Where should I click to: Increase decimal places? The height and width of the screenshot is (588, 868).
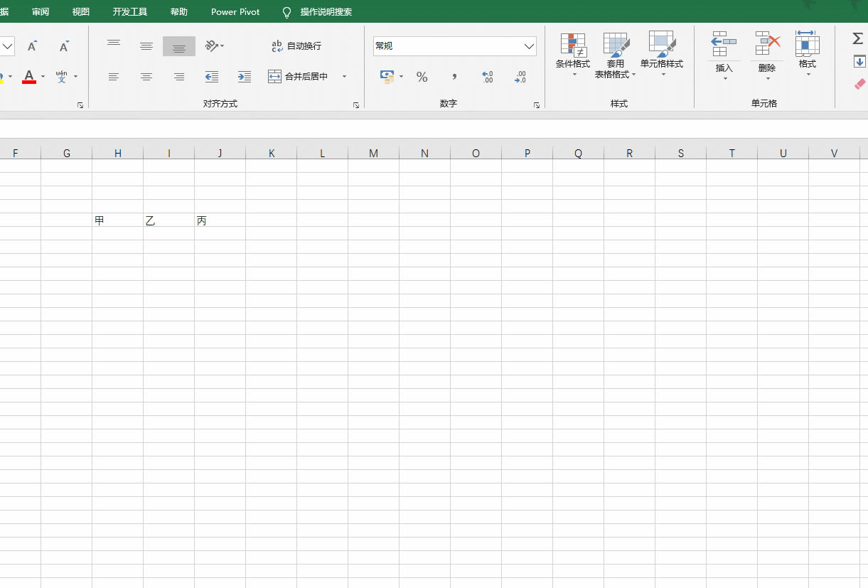tap(488, 77)
